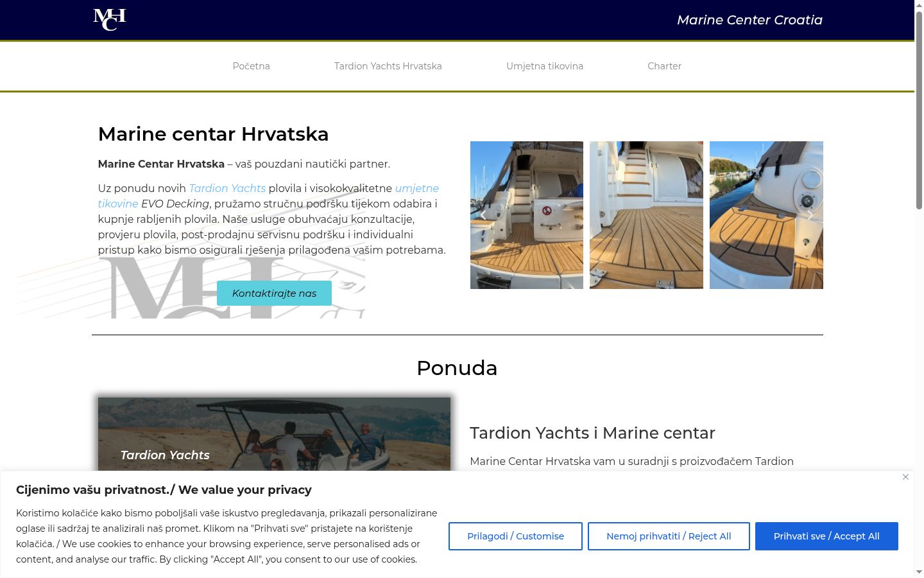Open the carousel photo showing the no-entry sign

527,215
